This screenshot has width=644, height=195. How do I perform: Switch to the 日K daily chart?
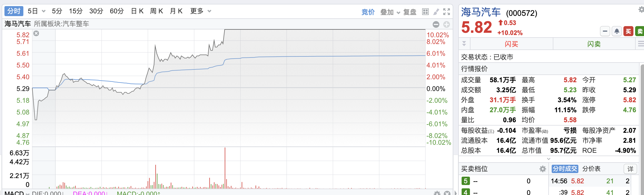tap(137, 11)
